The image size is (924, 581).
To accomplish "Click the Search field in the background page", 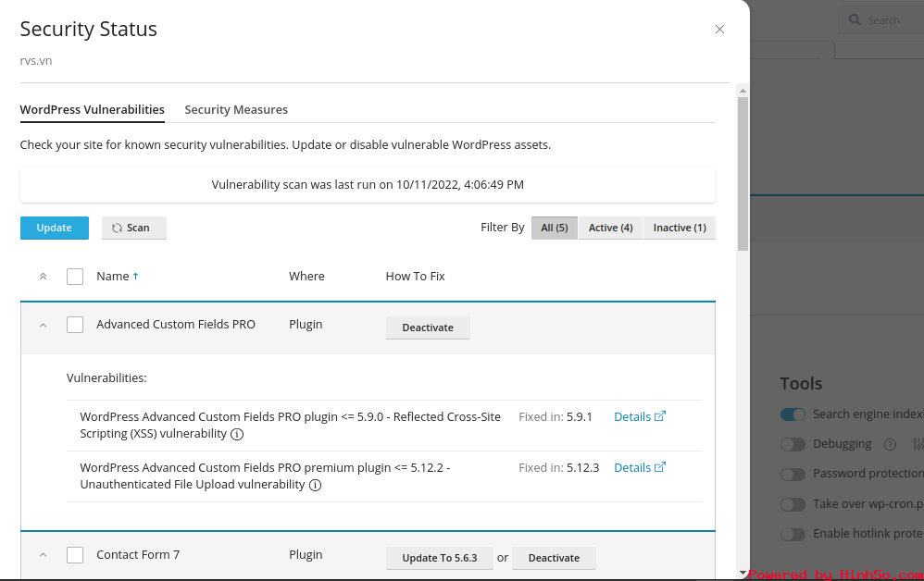I will pyautogui.click(x=882, y=20).
